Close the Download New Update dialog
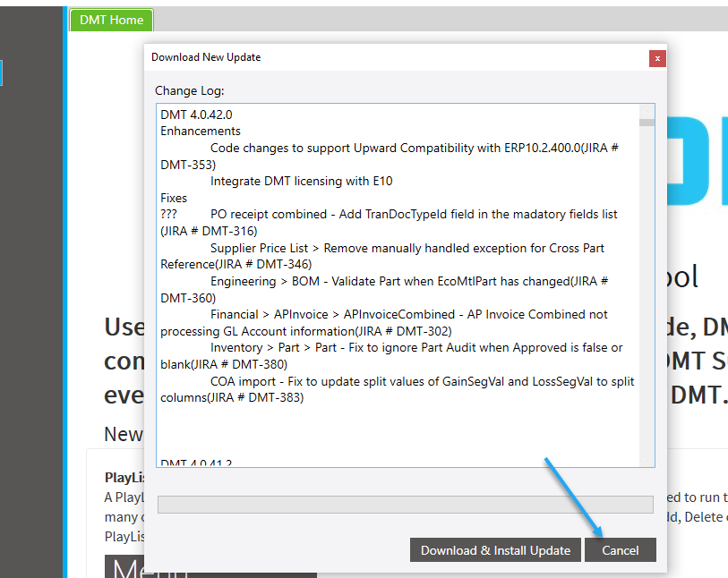The image size is (728, 578). coord(657,58)
